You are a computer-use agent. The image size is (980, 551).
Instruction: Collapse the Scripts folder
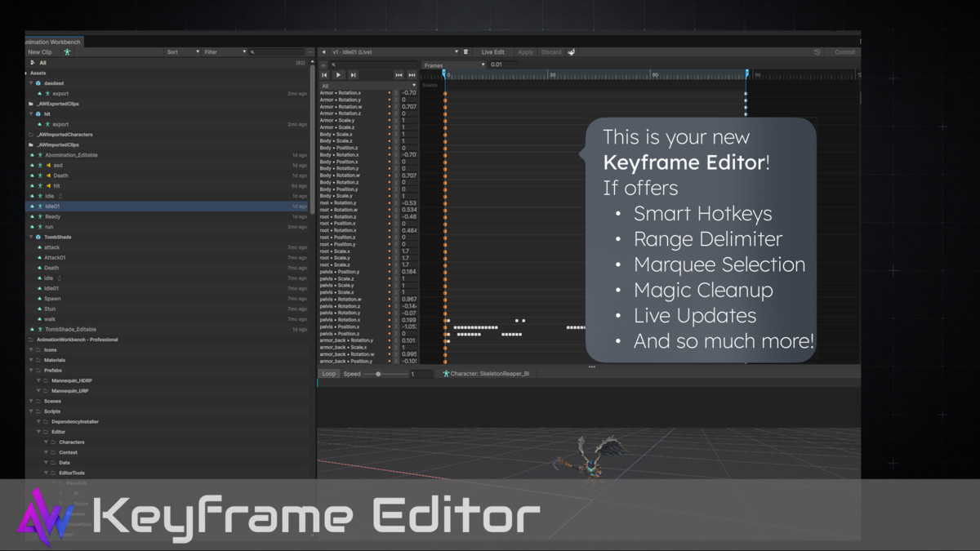point(31,411)
